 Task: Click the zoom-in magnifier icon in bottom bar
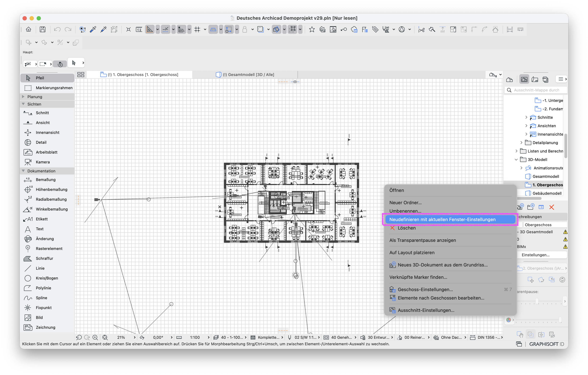[95, 337]
